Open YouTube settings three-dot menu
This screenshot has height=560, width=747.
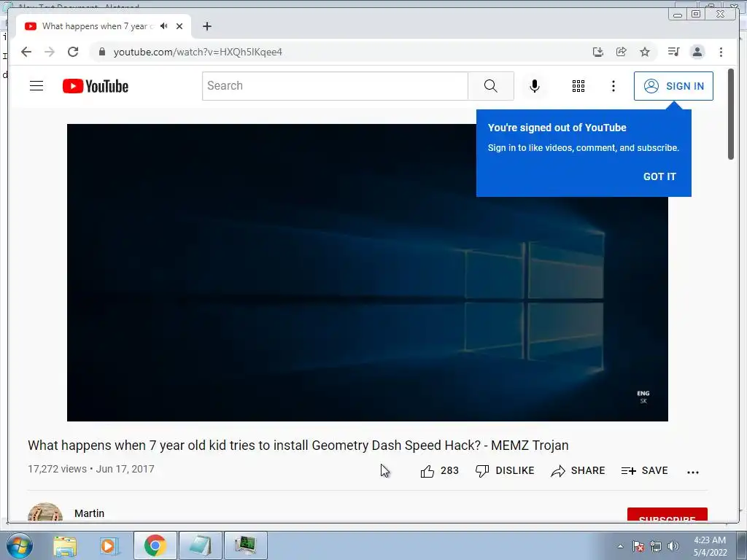coord(613,86)
